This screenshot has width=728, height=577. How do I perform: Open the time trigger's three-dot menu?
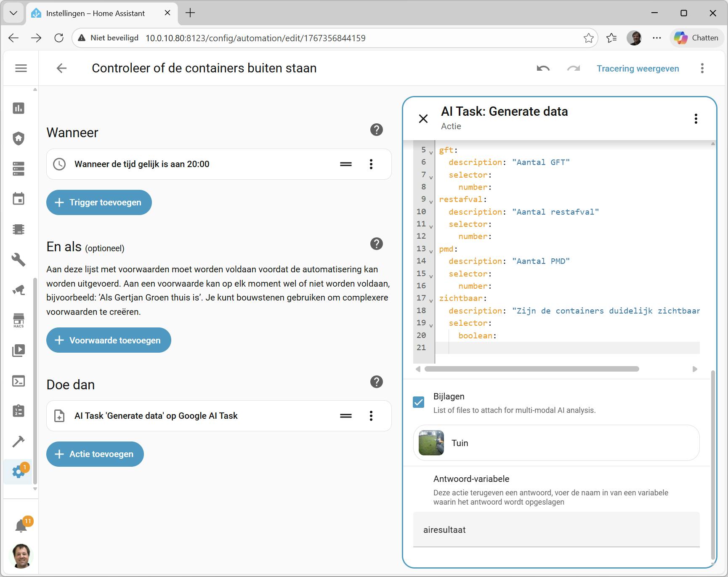coord(371,164)
